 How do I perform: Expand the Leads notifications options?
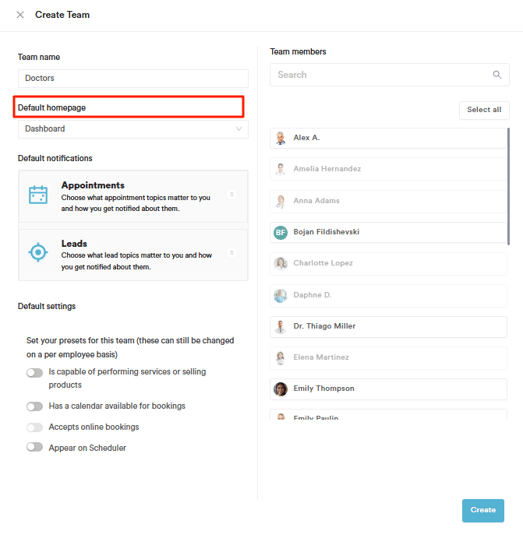tap(232, 253)
